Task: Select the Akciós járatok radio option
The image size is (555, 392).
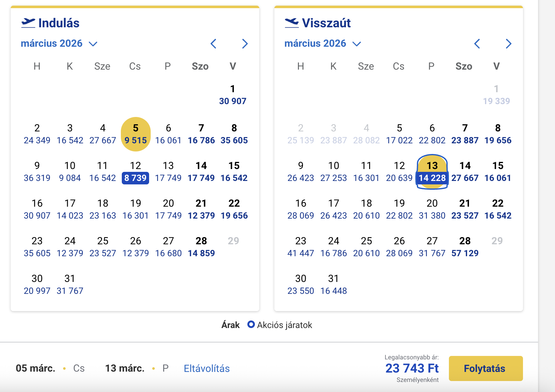Action: click(251, 325)
